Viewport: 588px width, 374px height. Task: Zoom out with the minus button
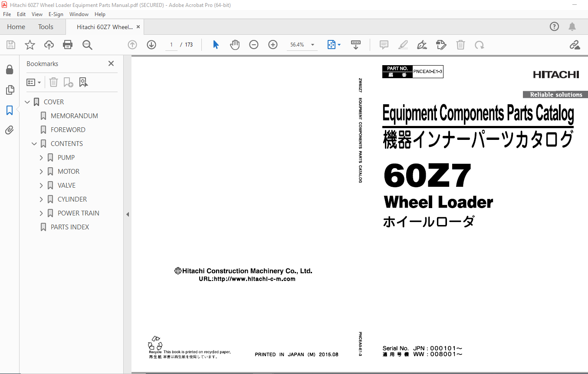point(254,45)
